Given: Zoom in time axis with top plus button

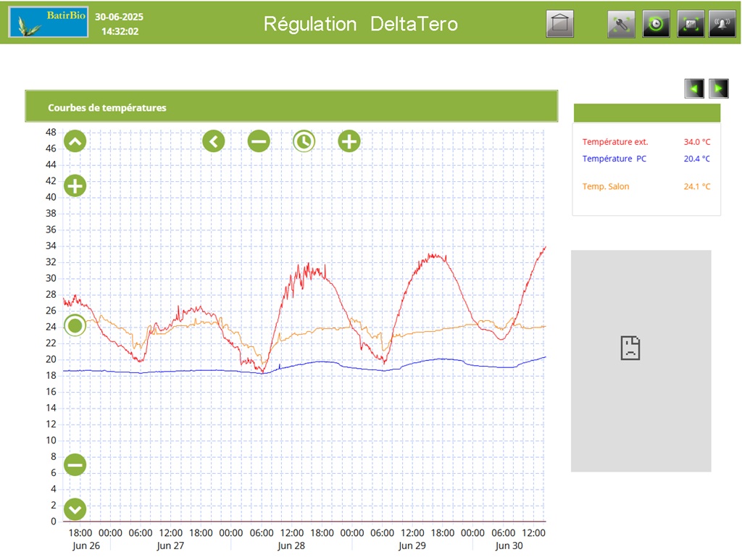Looking at the screenshot, I should [x=349, y=141].
